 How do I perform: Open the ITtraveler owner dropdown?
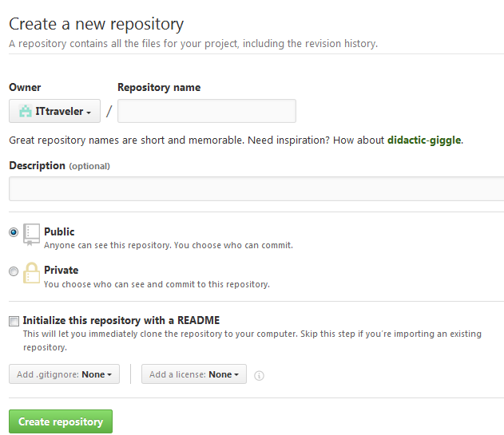point(54,111)
